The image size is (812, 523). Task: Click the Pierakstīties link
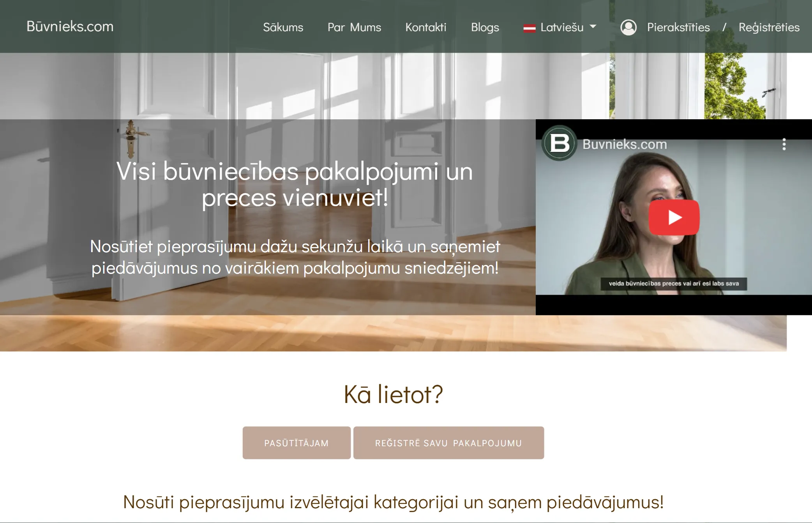point(678,27)
